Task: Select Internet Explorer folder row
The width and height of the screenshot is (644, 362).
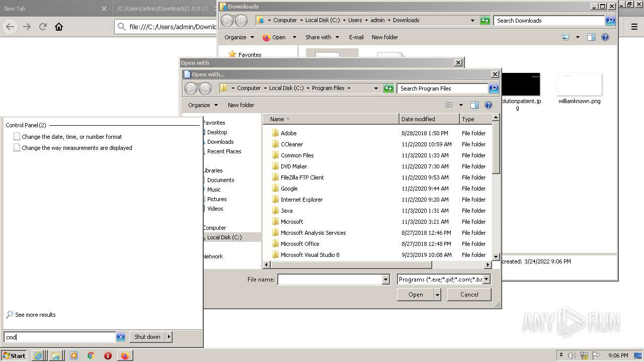Action: 378,200
